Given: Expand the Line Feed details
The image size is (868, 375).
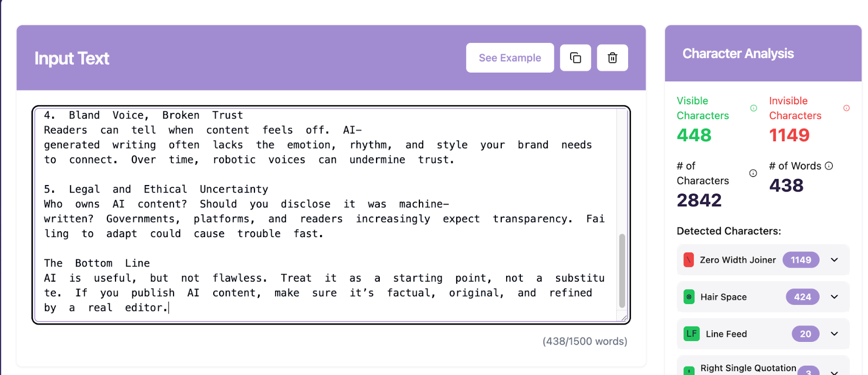Looking at the screenshot, I should tap(834, 334).
